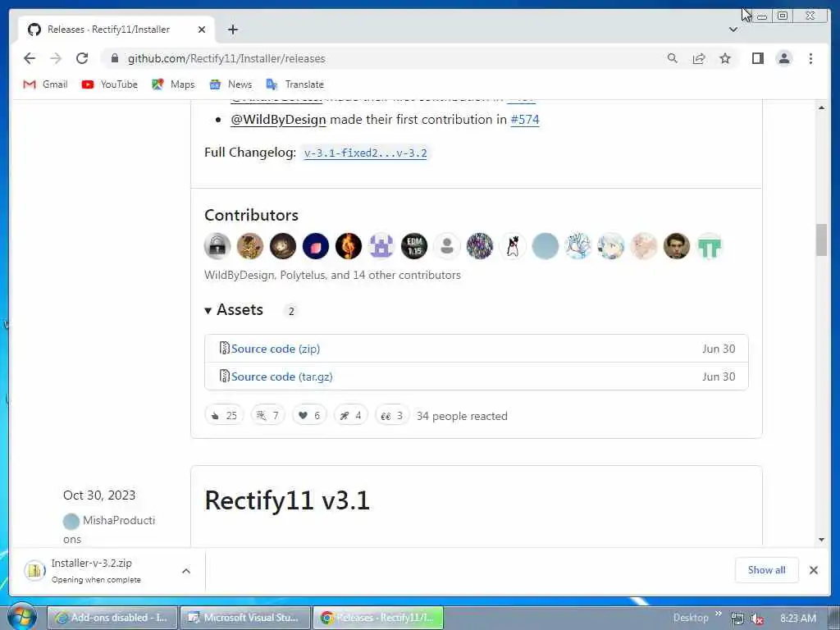Switch to Add-ons disabled Internet Explorer window
This screenshot has height=630, width=840.
tap(112, 618)
